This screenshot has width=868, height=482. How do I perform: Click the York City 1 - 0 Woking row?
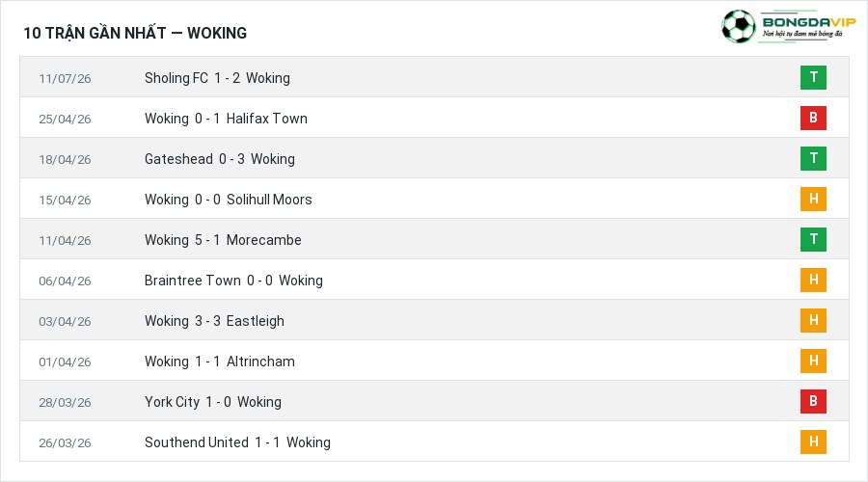coord(435,401)
